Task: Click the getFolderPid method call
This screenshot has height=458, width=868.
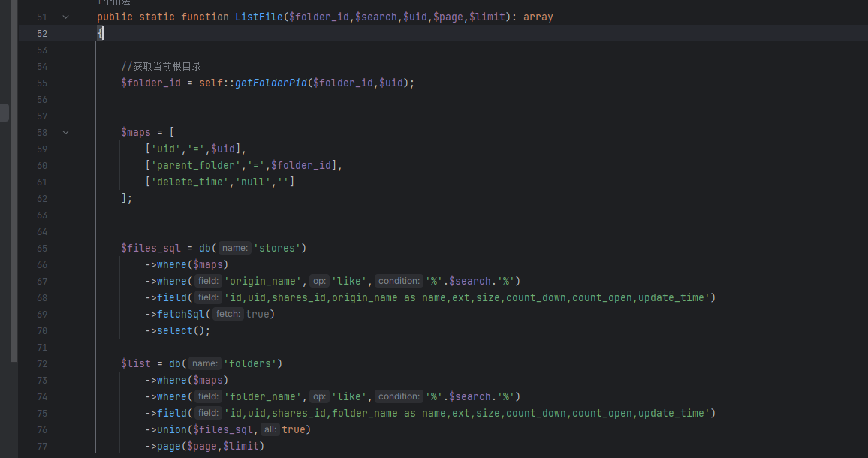Action: 271,83
